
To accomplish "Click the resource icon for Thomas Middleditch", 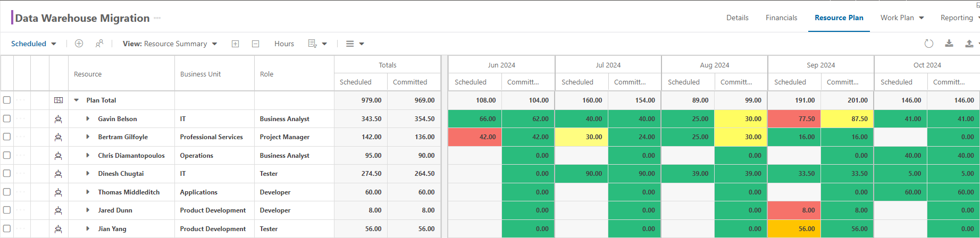I will click(58, 192).
